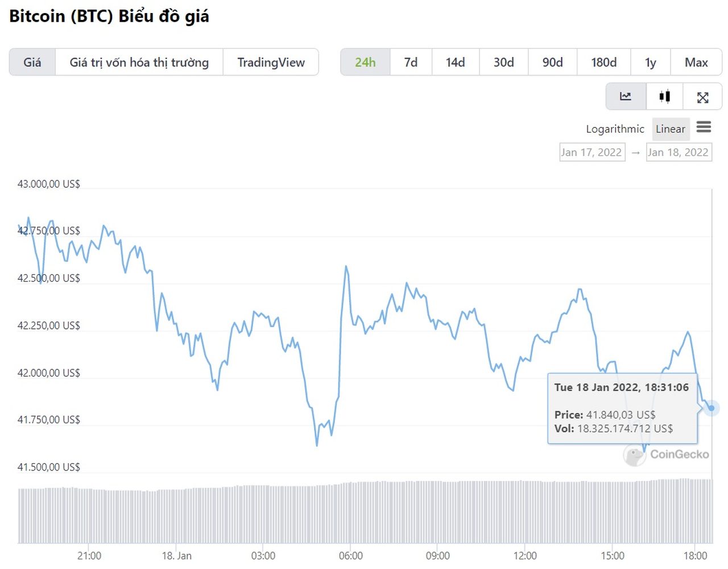Click the 41.500,00 US$ axis label
The width and height of the screenshot is (728, 569).
pyautogui.click(x=49, y=467)
